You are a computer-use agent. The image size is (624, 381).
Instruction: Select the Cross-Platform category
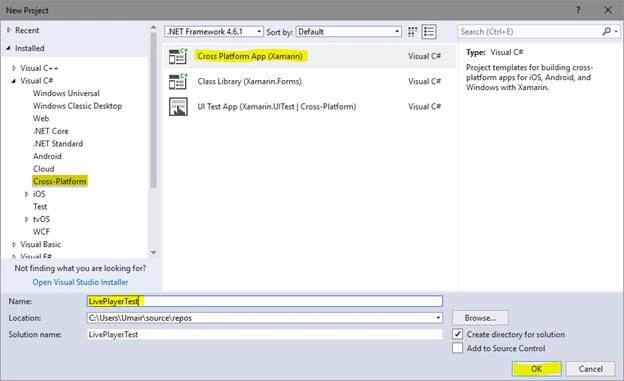click(59, 181)
